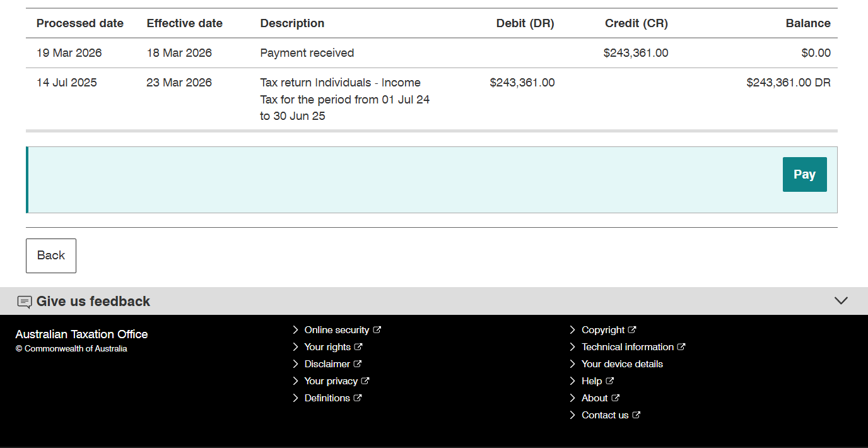Click external link icon beside Your privacy

pyautogui.click(x=365, y=380)
